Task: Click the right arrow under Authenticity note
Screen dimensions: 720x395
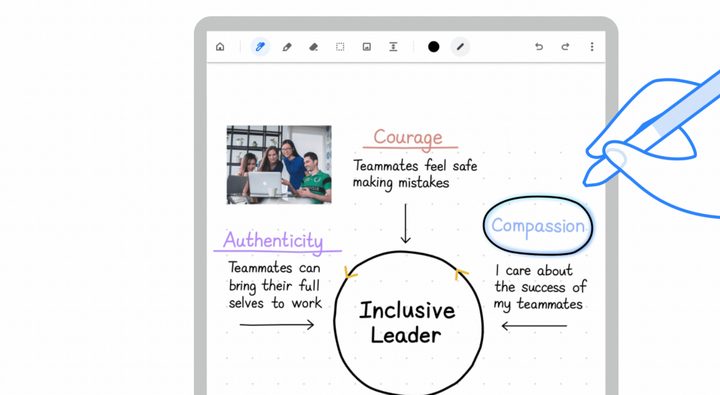Action: coord(277,325)
